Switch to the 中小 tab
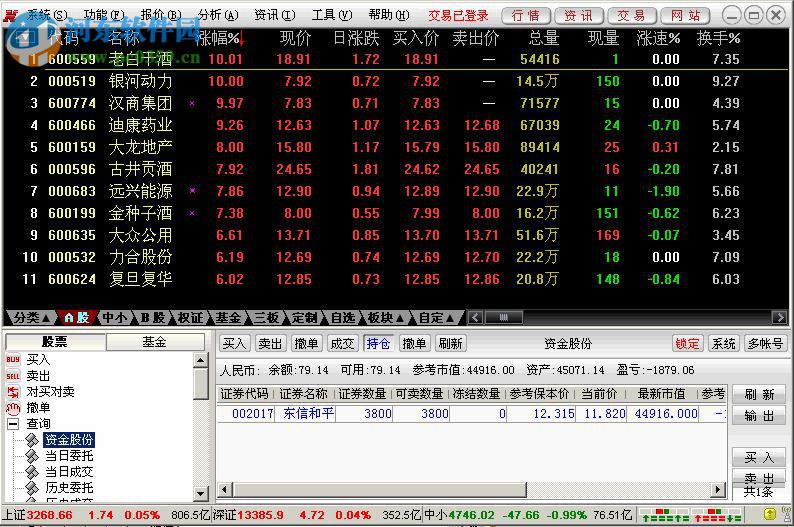 point(114,318)
